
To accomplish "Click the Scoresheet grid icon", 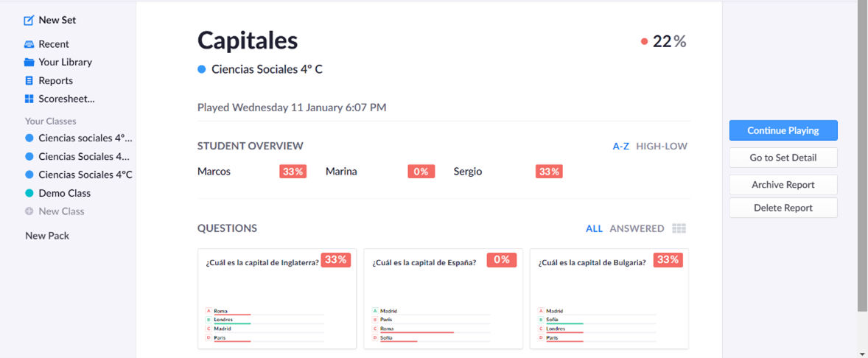I will [29, 99].
